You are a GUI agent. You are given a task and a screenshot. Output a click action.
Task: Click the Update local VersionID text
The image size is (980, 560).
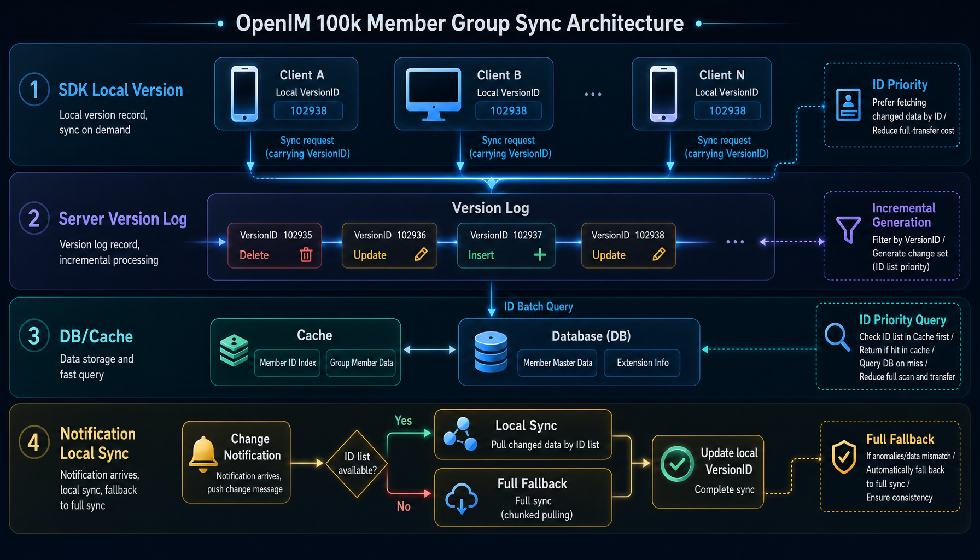pos(729,461)
